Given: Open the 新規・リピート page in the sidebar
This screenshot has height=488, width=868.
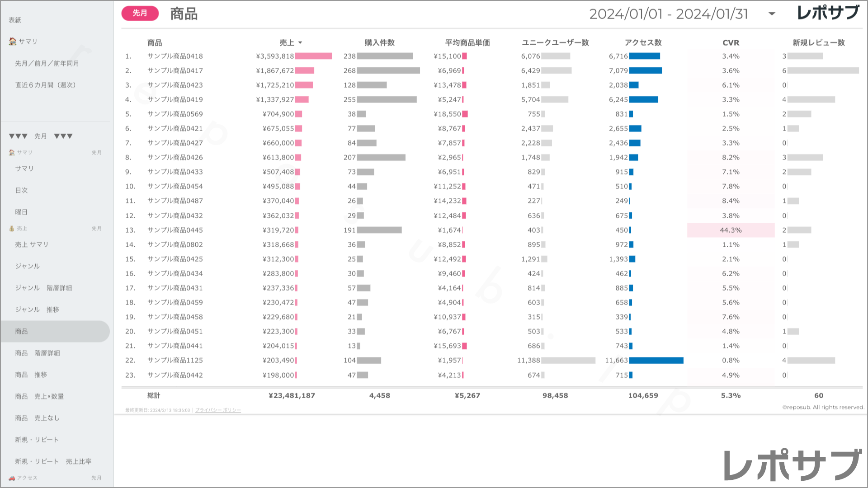Looking at the screenshot, I should coord(37,440).
